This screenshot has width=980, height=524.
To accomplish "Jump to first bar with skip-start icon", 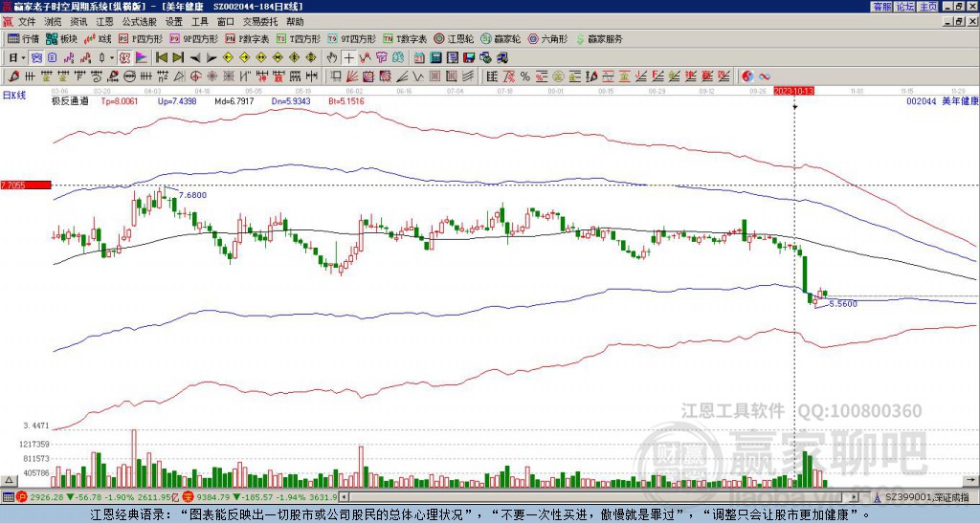I will tap(161, 57).
